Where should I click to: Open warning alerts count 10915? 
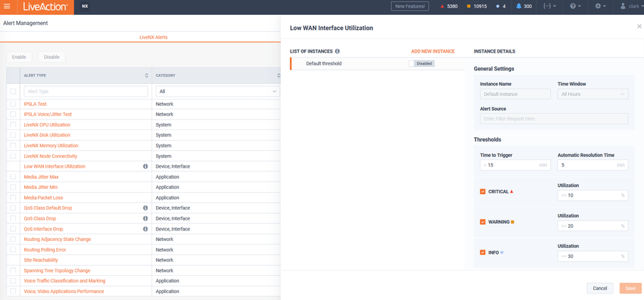click(x=477, y=6)
